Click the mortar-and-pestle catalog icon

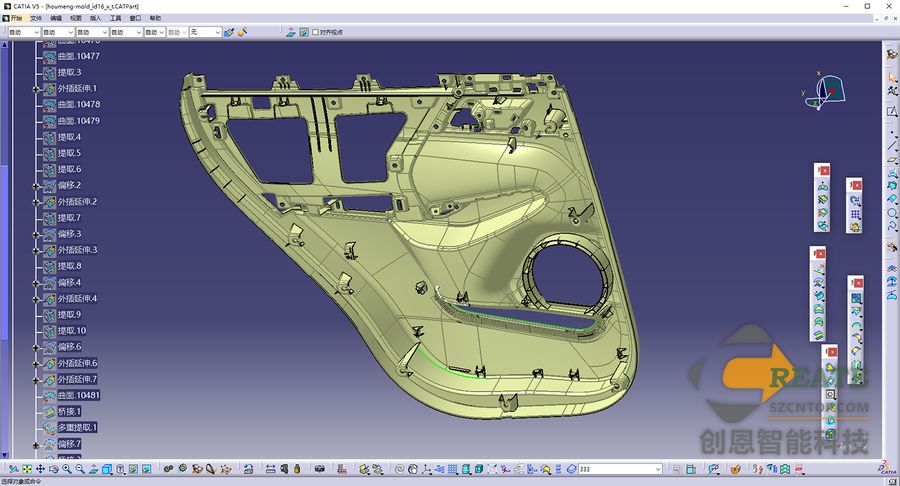735,469
